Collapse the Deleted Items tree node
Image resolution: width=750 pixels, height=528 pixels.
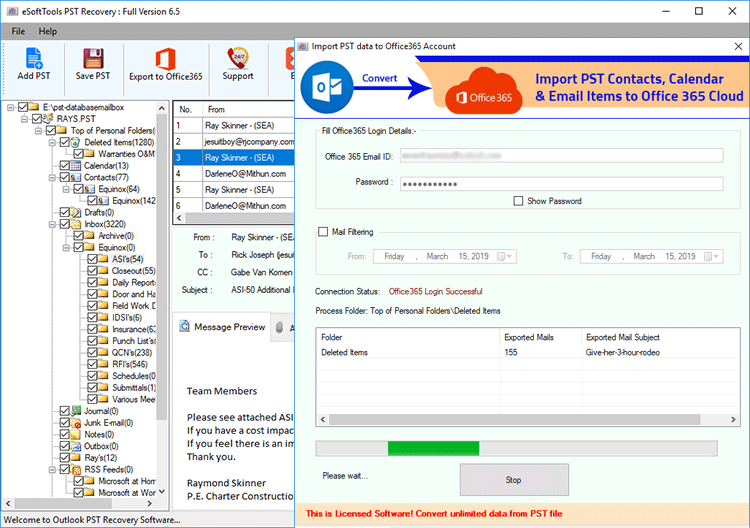(x=52, y=142)
